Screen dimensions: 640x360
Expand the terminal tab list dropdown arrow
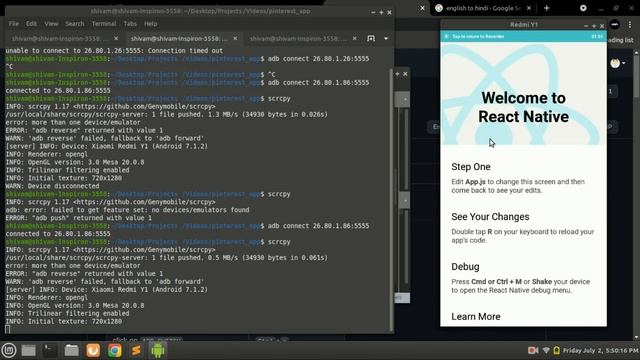click(386, 38)
